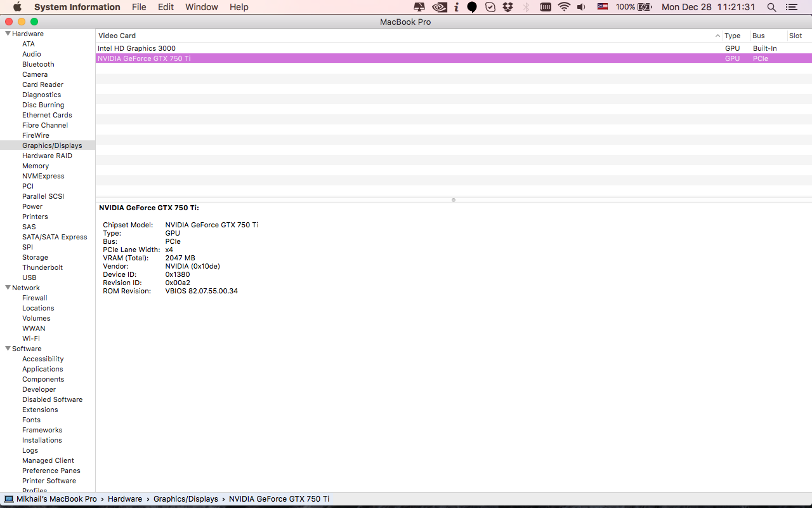Viewport: 812px width, 508px height.
Task: Click Graphics/Displays in the path bar
Action: pos(186,499)
